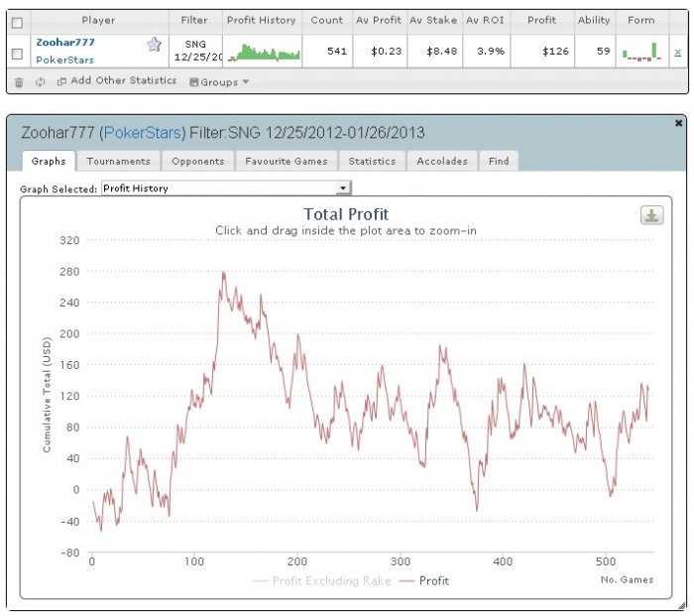This screenshot has height=616, width=694.
Task: Click the $126 profit value
Action: click(555, 52)
